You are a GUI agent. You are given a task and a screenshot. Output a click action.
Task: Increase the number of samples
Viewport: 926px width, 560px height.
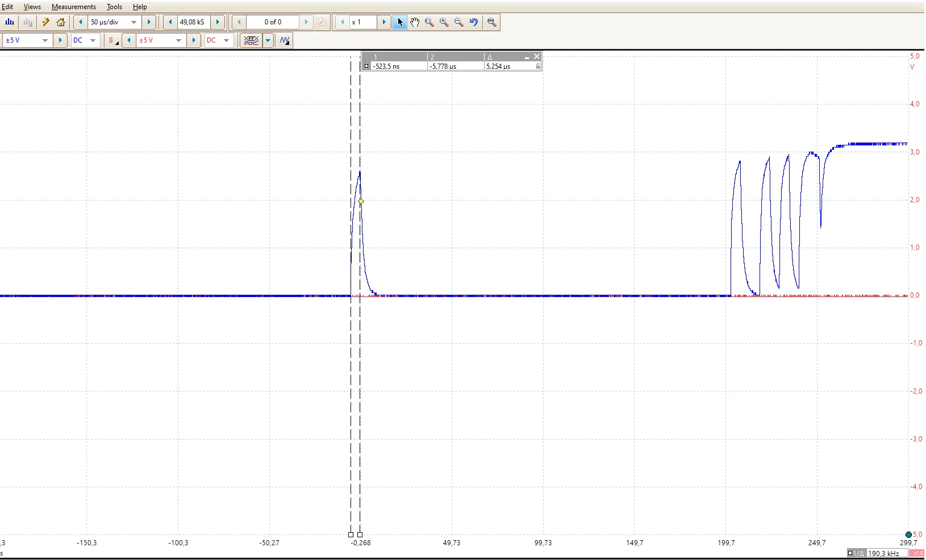(x=218, y=22)
